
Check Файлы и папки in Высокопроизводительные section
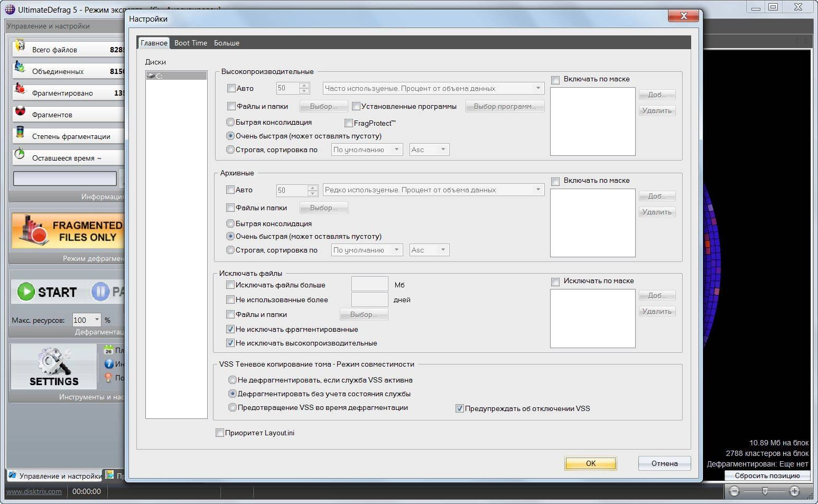click(x=231, y=106)
